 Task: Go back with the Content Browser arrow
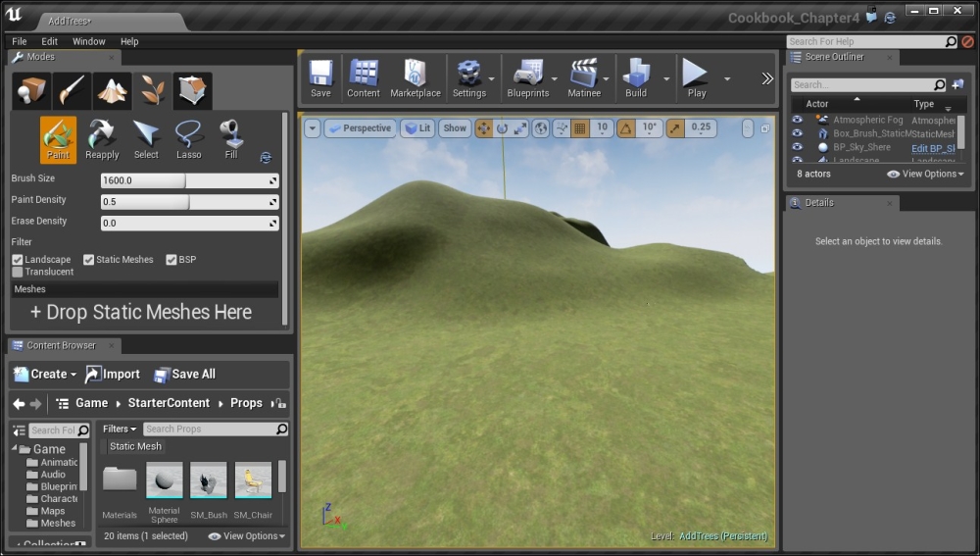pos(19,404)
